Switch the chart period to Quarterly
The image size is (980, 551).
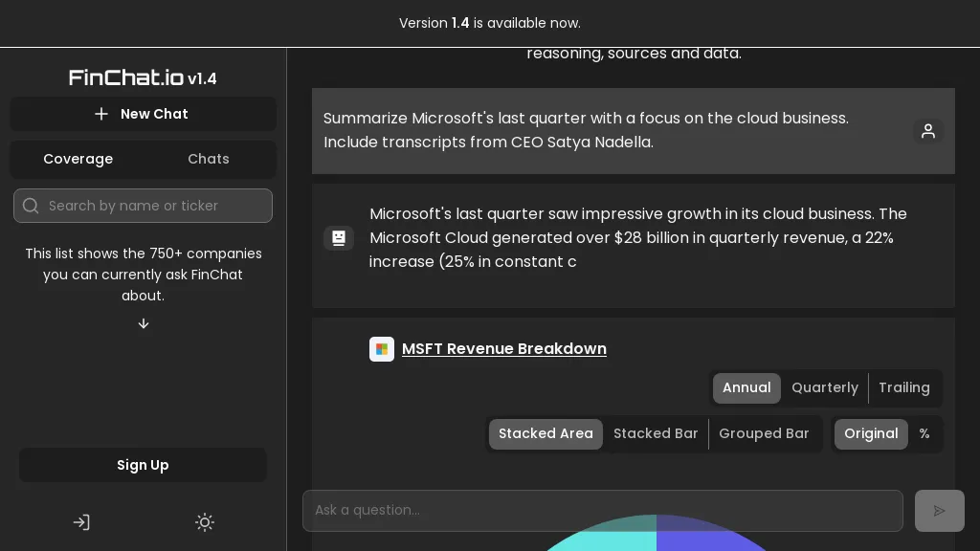[x=824, y=387]
